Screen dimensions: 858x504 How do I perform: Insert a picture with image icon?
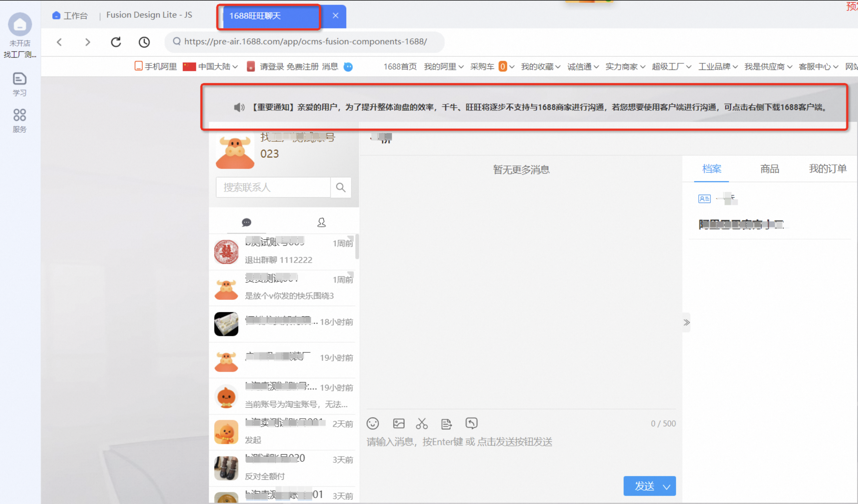pyautogui.click(x=399, y=423)
